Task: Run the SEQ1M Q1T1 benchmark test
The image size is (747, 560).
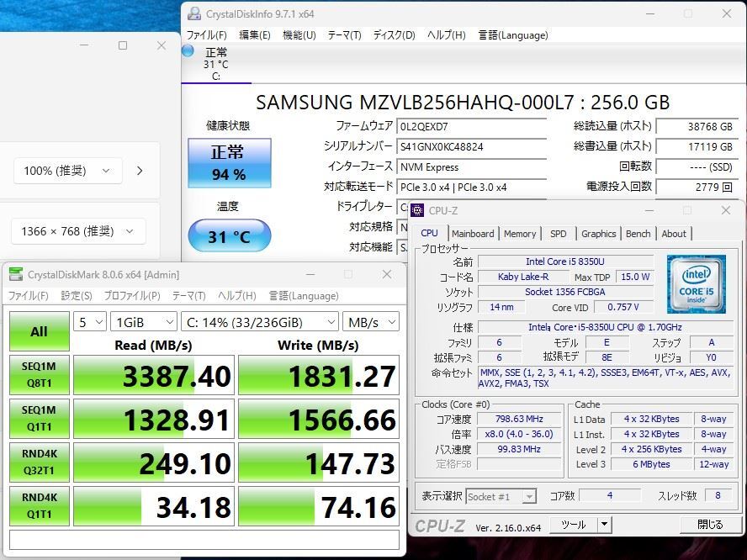Action: [x=39, y=418]
